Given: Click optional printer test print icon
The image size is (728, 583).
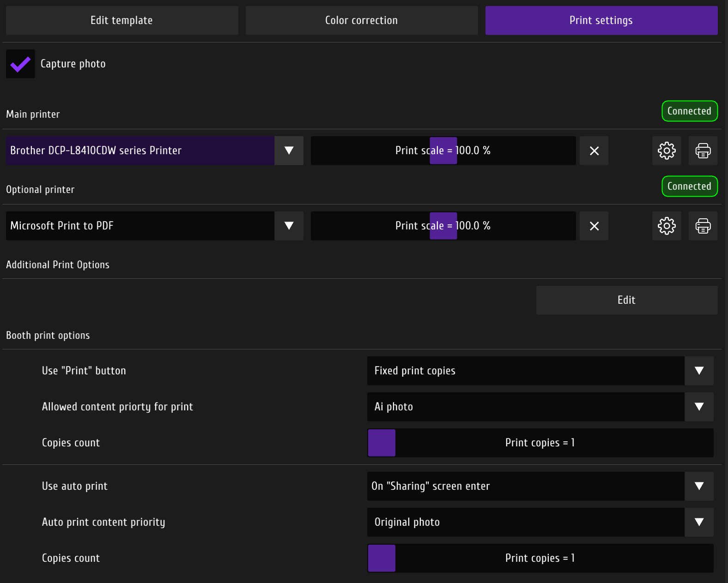Looking at the screenshot, I should point(703,226).
